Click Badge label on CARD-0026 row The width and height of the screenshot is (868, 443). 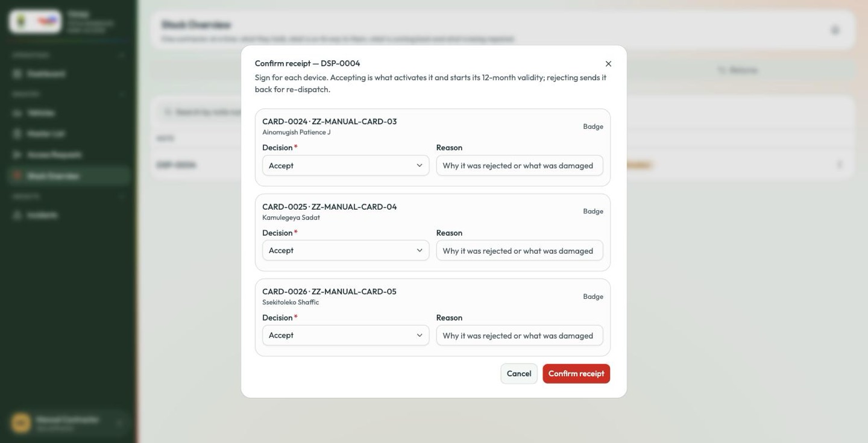coord(593,297)
